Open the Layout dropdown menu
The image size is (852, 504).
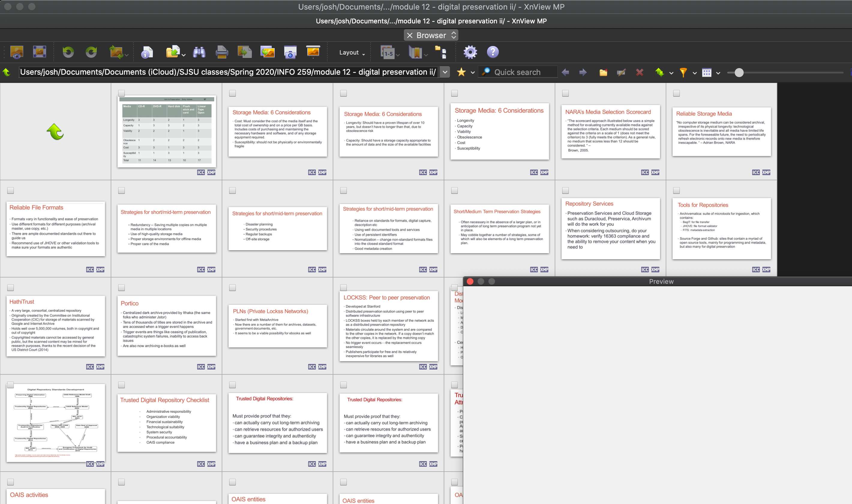tap(352, 52)
